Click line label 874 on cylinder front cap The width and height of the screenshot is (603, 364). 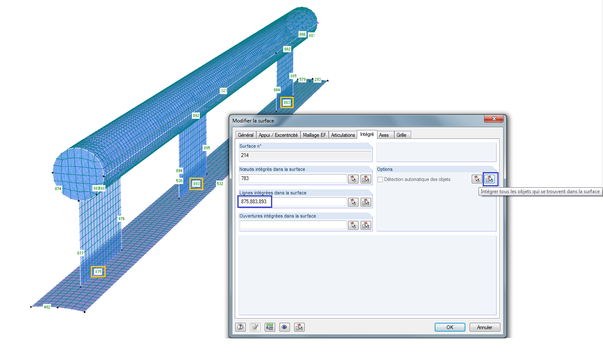pyautogui.click(x=58, y=189)
